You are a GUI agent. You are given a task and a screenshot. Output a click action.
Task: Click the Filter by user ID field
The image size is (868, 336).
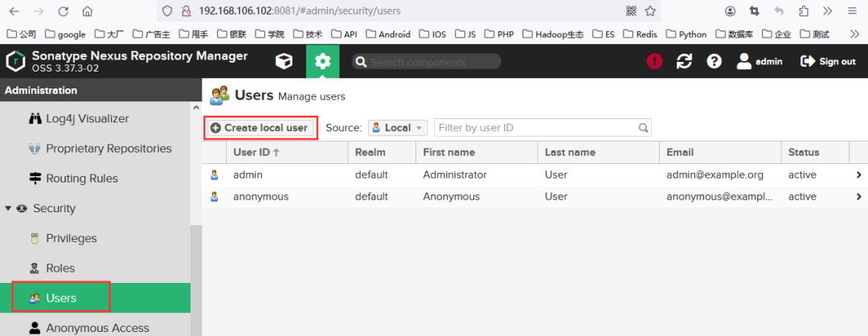pos(542,128)
